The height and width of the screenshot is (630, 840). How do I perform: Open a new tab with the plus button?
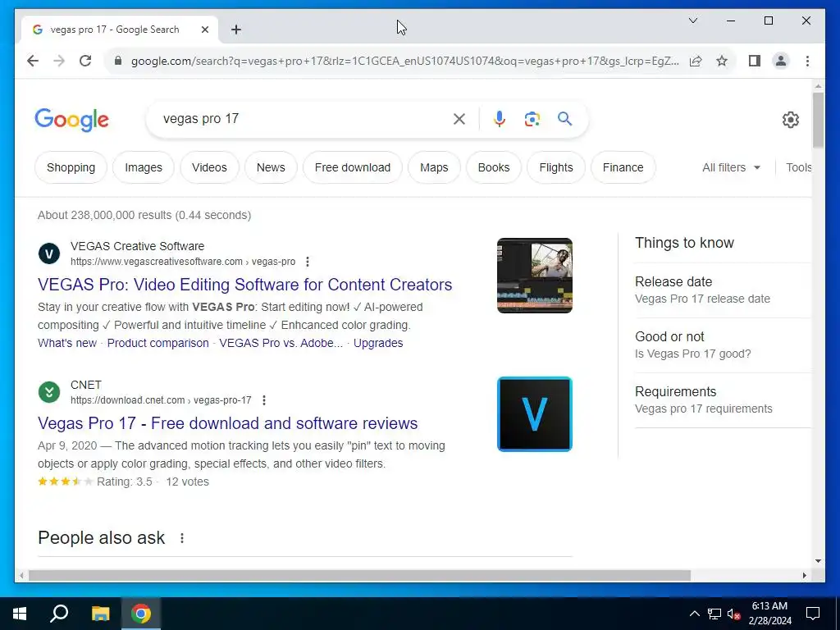tap(235, 30)
